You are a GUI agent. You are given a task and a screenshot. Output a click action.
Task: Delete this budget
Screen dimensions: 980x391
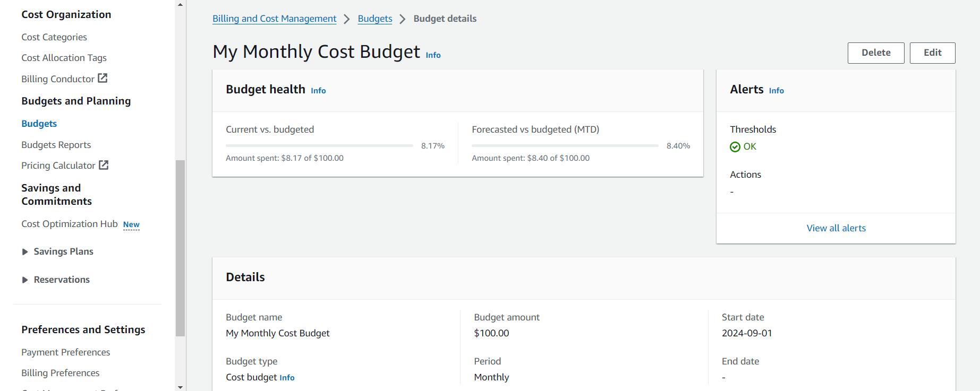(876, 53)
